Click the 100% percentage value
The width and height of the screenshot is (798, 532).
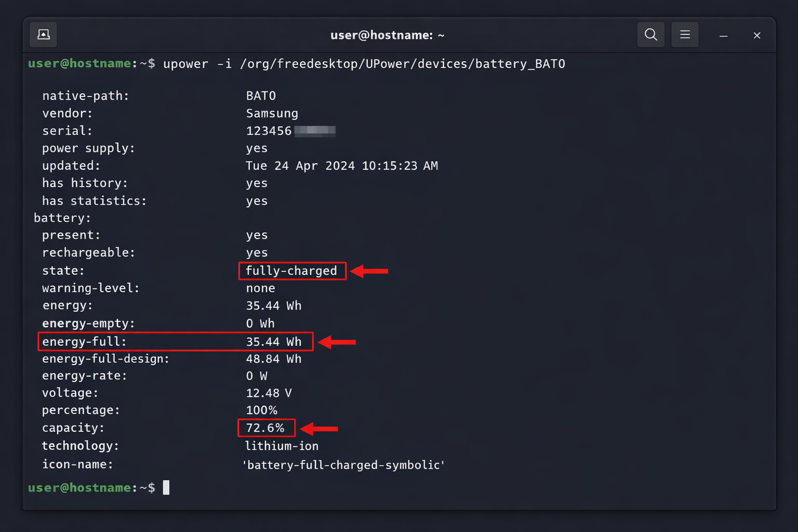(x=262, y=410)
